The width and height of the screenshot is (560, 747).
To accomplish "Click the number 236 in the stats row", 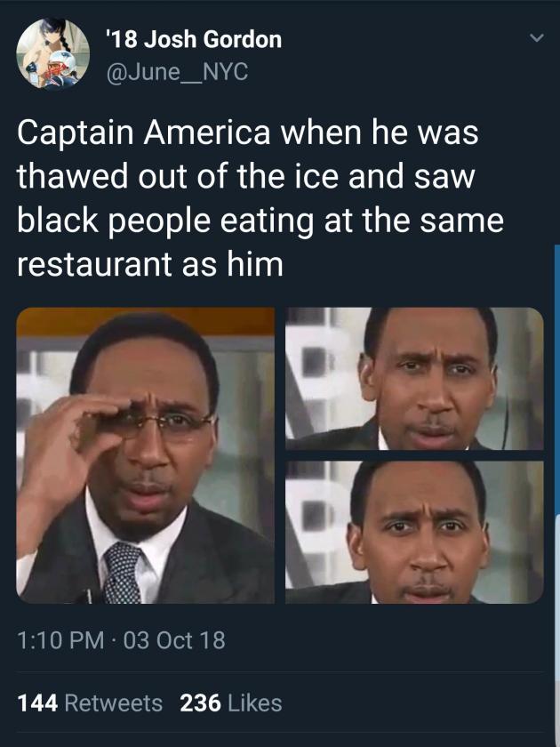I will tap(201, 703).
